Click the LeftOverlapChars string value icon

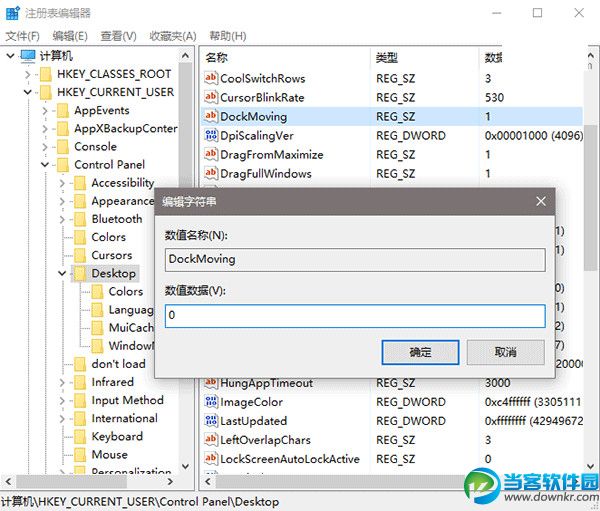pyautogui.click(x=211, y=440)
